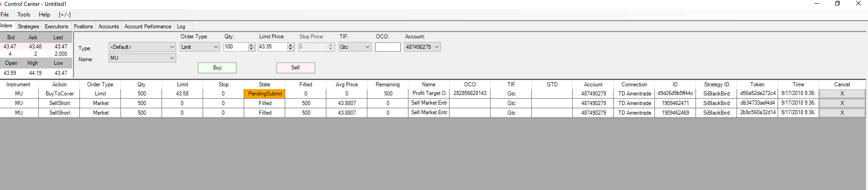The width and height of the screenshot is (868, 190).
Task: Open the Type <Default> dropdown
Action: [x=172, y=47]
